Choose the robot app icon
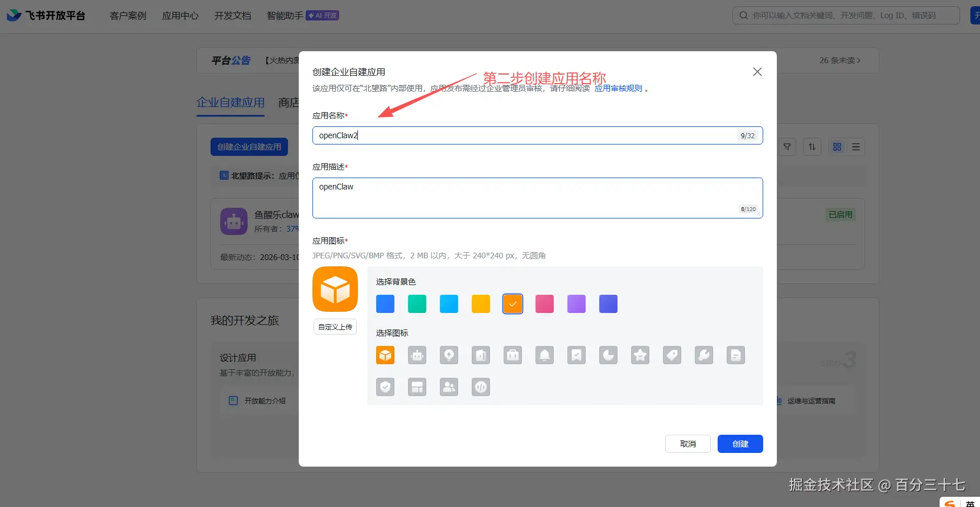The height and width of the screenshot is (507, 980). pos(417,355)
